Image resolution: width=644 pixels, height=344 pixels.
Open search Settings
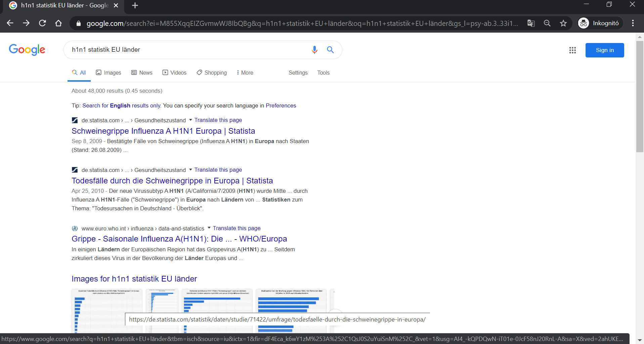[x=298, y=73]
